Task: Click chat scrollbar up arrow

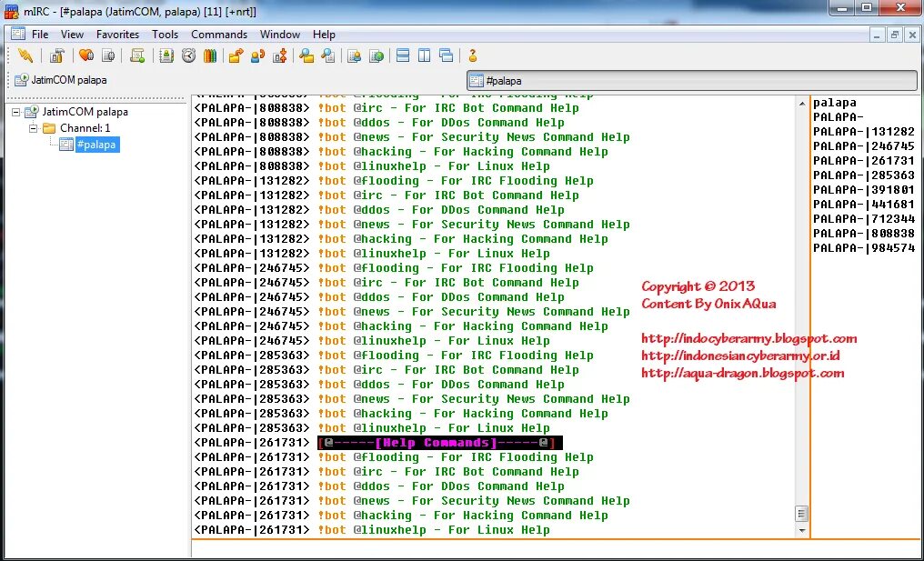Action: [801, 104]
